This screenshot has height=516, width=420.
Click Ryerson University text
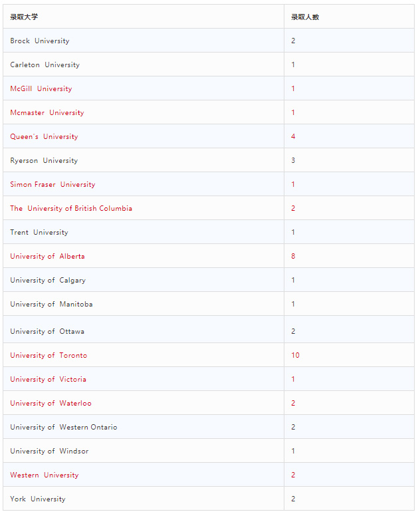[x=44, y=161]
